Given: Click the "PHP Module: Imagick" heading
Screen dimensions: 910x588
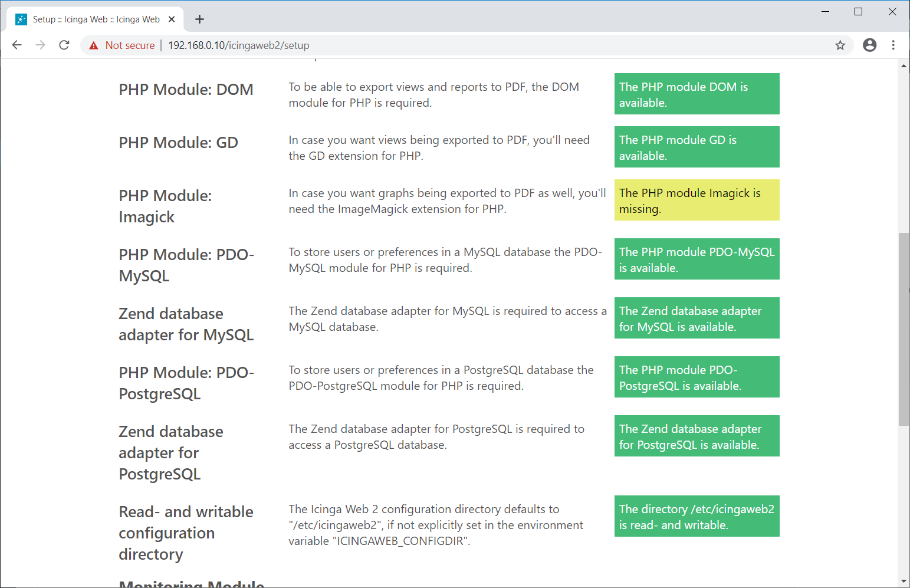Looking at the screenshot, I should pos(165,206).
